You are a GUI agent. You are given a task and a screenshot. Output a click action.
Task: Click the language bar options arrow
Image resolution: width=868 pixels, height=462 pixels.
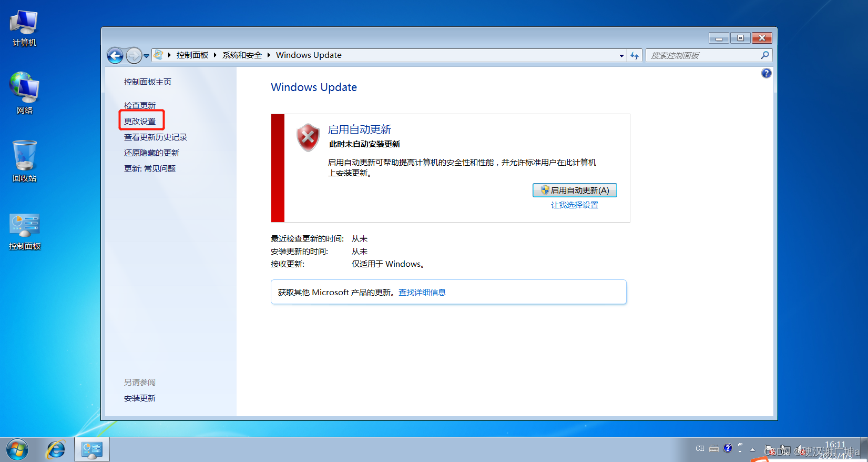[740, 451]
